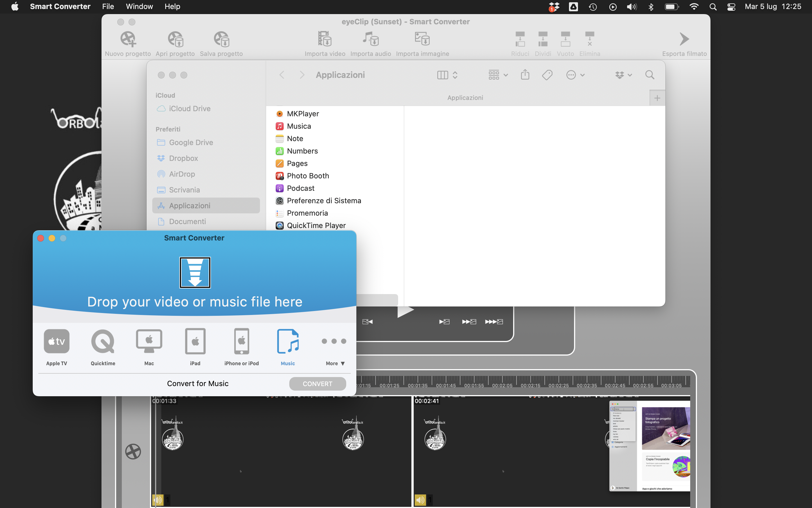Select MKPlayer in Applicazioni list
This screenshot has height=508, width=812.
[x=335, y=113]
